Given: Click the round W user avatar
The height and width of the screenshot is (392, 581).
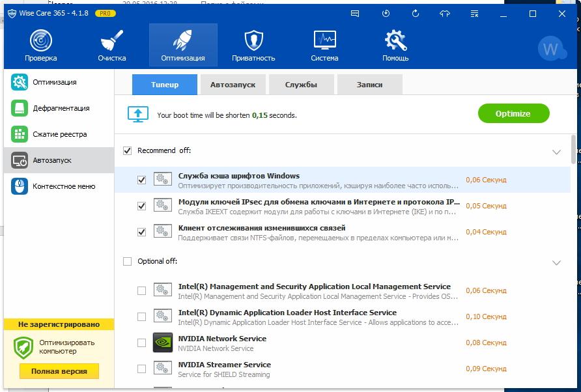Looking at the screenshot, I should (552, 49).
